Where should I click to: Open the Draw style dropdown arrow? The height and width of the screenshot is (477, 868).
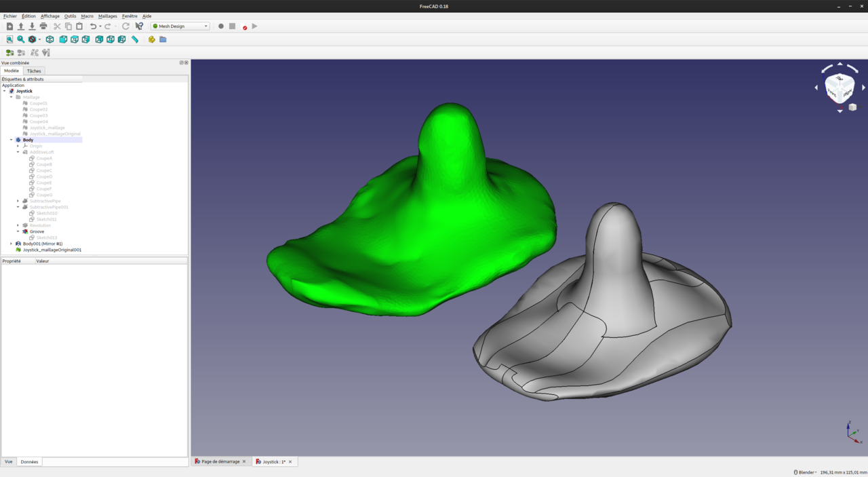coord(39,39)
